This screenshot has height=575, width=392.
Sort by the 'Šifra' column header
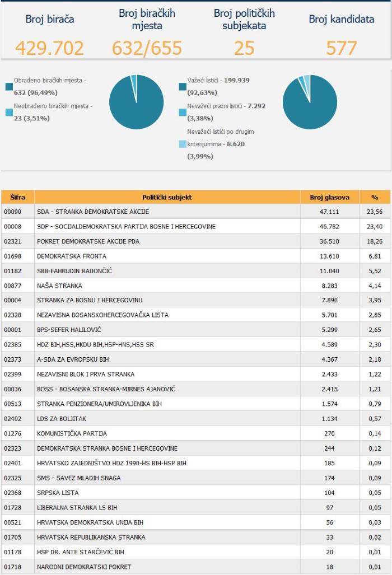coord(17,197)
